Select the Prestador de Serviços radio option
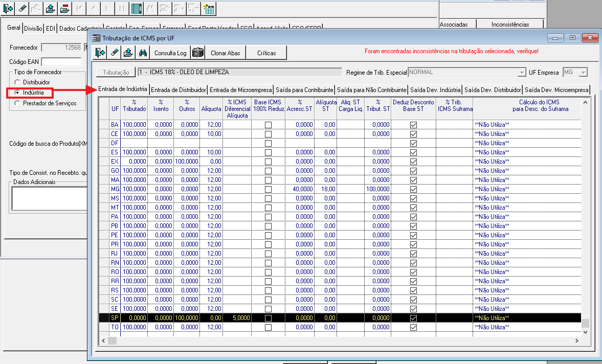 tap(18, 103)
